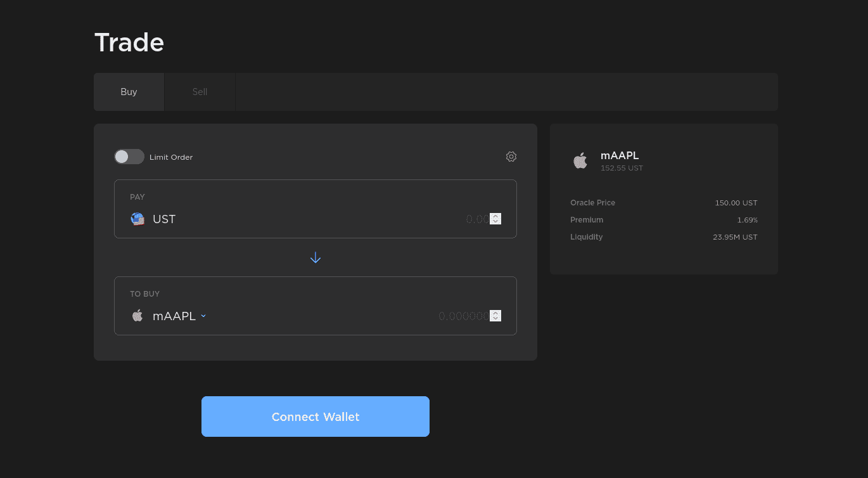This screenshot has height=478, width=868.
Task: Select the Buy tab
Action: click(129, 91)
